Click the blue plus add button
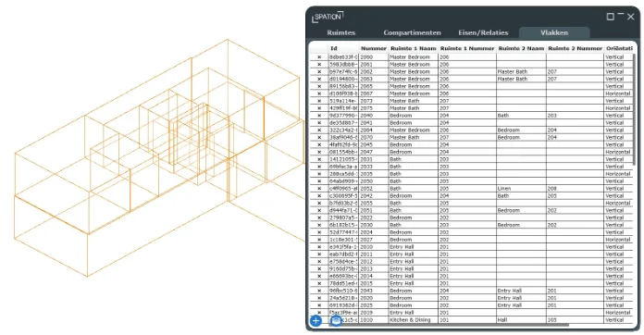This screenshot has width=644, height=335. (316, 320)
